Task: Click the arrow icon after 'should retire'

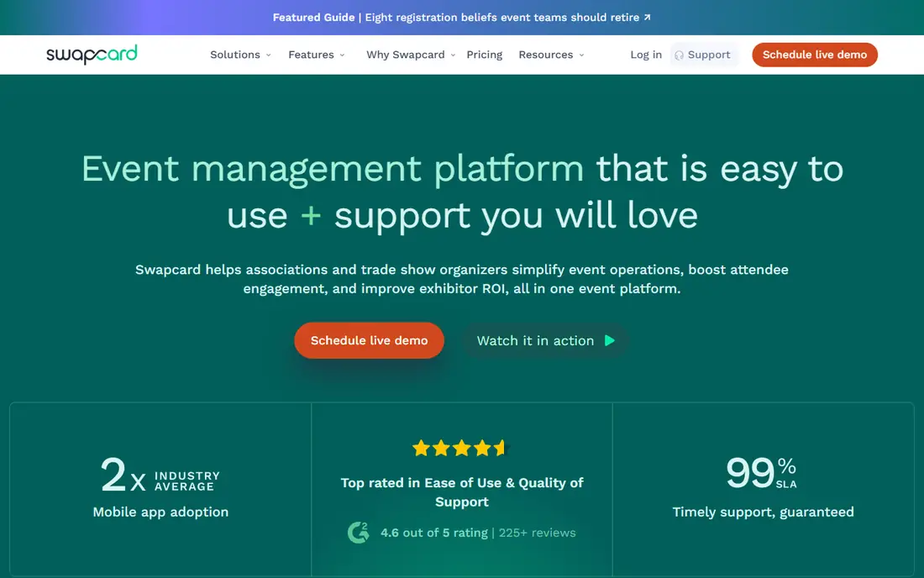Action: pos(647,18)
